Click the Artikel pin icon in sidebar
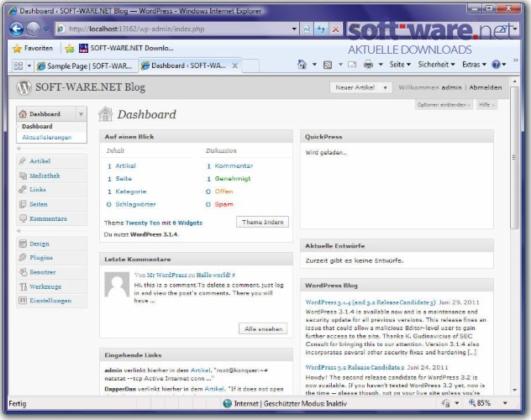The width and height of the screenshot is (531, 420). coord(23,161)
